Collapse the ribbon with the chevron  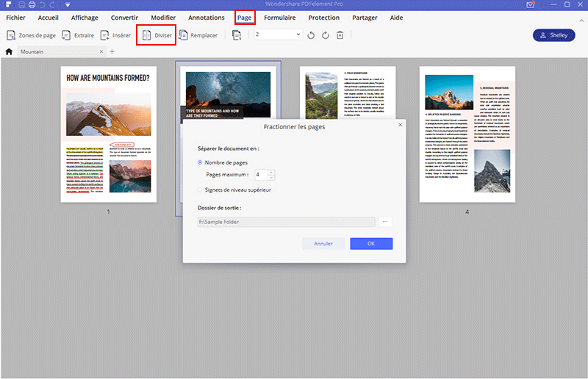(x=581, y=21)
